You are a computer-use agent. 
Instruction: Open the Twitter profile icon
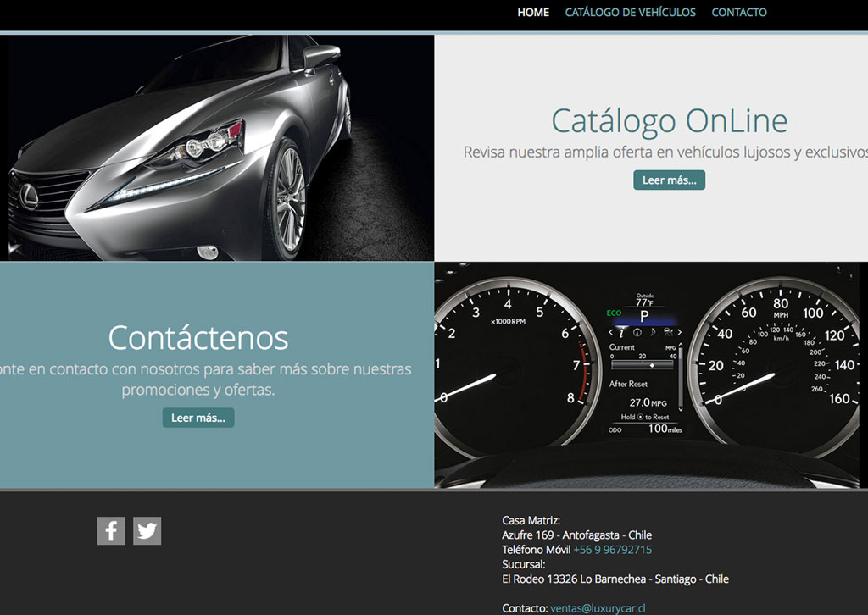(147, 531)
